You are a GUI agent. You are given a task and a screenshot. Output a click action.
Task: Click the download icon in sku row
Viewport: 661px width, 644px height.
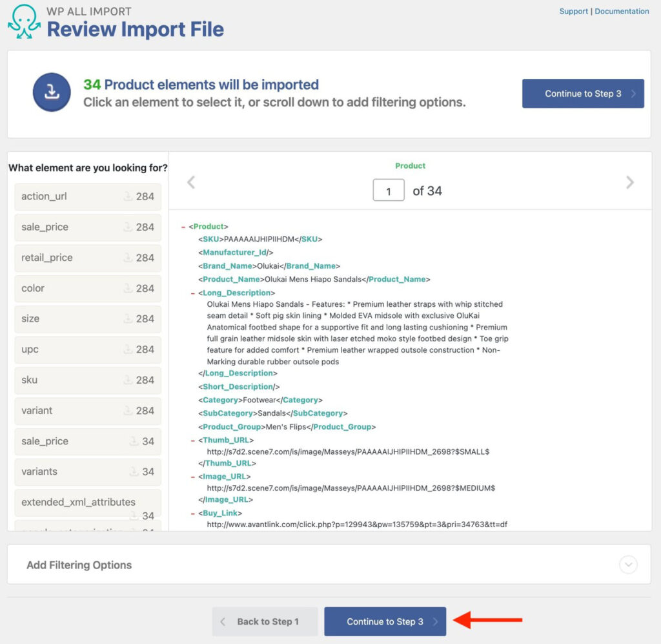click(127, 380)
